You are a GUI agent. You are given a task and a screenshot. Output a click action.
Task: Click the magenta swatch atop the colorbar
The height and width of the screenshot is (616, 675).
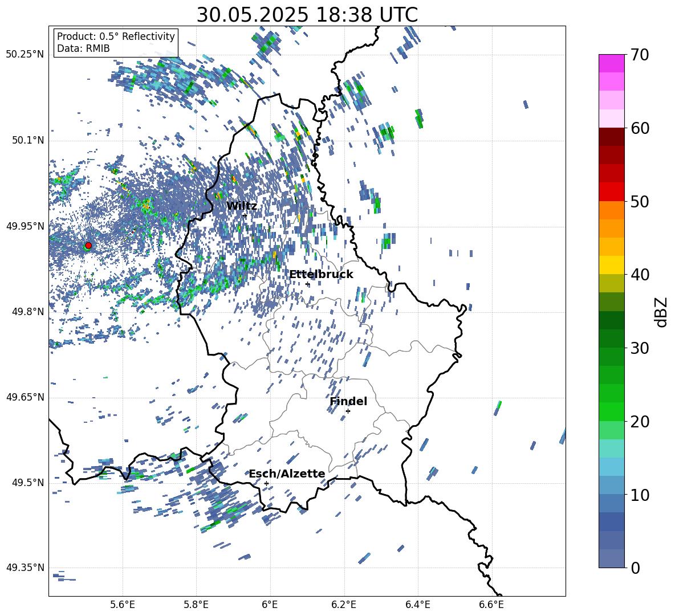612,63
